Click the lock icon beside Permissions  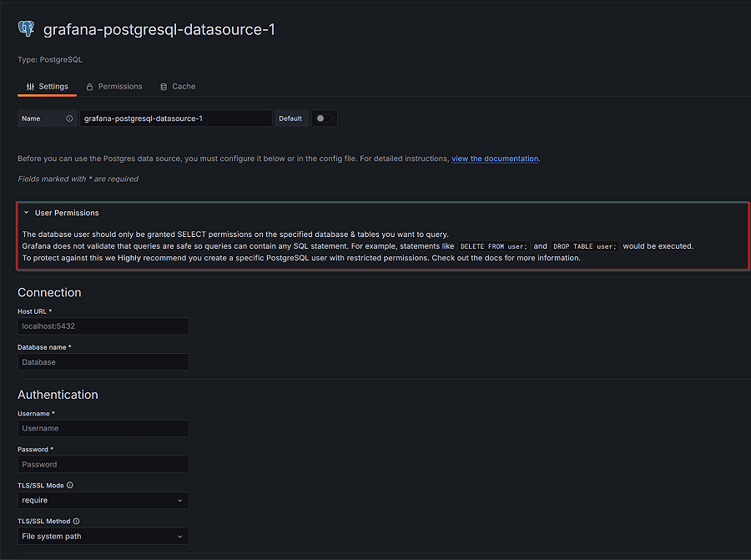point(89,86)
